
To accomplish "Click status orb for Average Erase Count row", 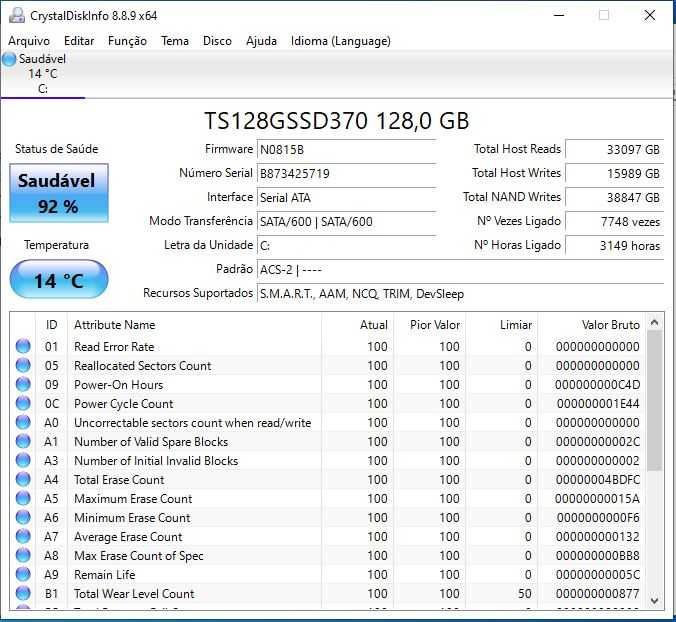I will [x=23, y=536].
